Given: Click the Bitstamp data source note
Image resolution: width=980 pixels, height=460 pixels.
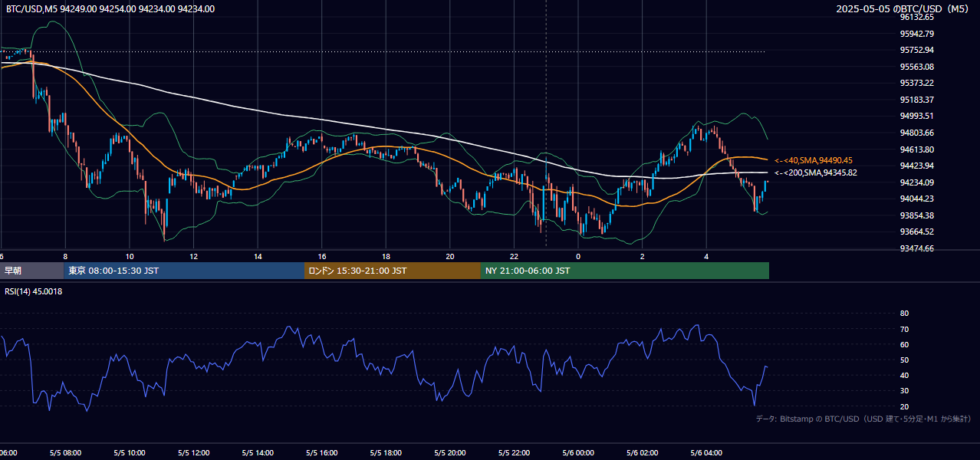Looking at the screenshot, I should [863, 419].
